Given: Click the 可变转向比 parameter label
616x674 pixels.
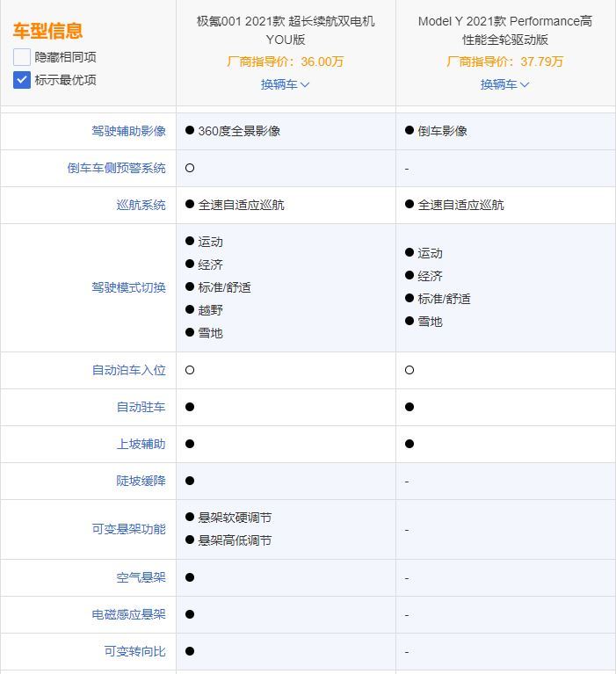Looking at the screenshot, I should (134, 651).
